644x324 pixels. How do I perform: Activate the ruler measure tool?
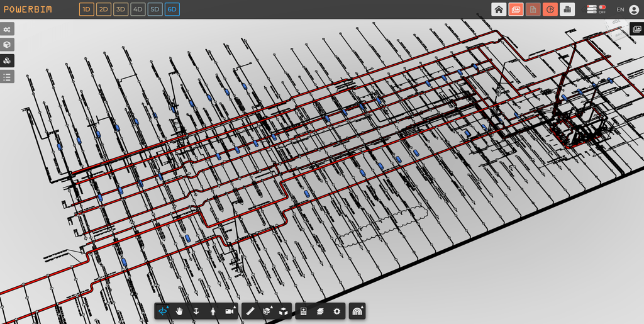tap(250, 311)
